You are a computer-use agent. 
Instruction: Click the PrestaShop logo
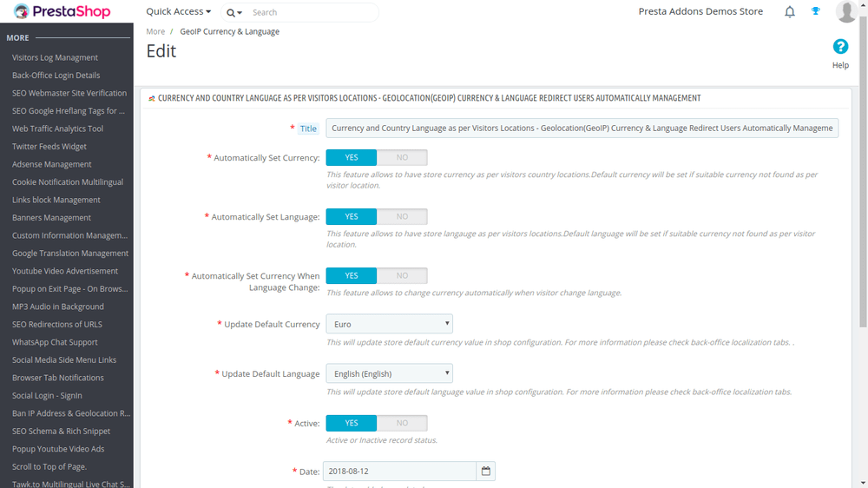point(62,11)
